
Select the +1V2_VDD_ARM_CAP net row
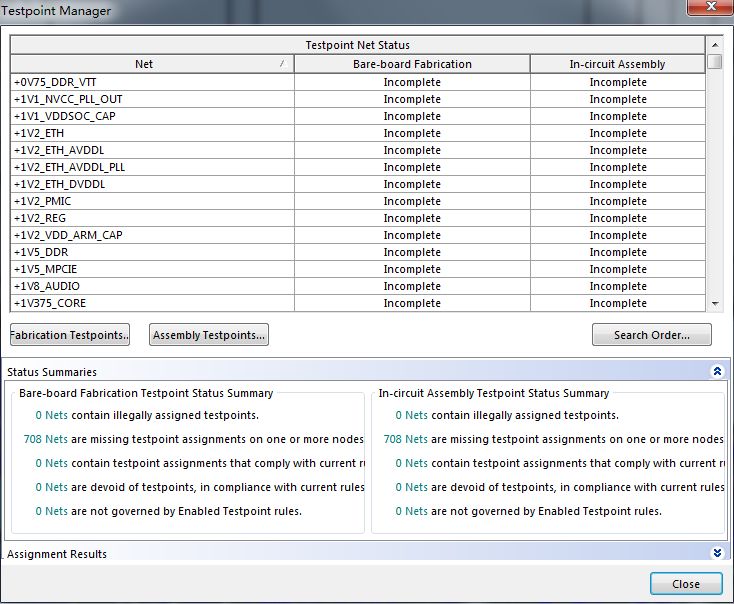coord(358,235)
